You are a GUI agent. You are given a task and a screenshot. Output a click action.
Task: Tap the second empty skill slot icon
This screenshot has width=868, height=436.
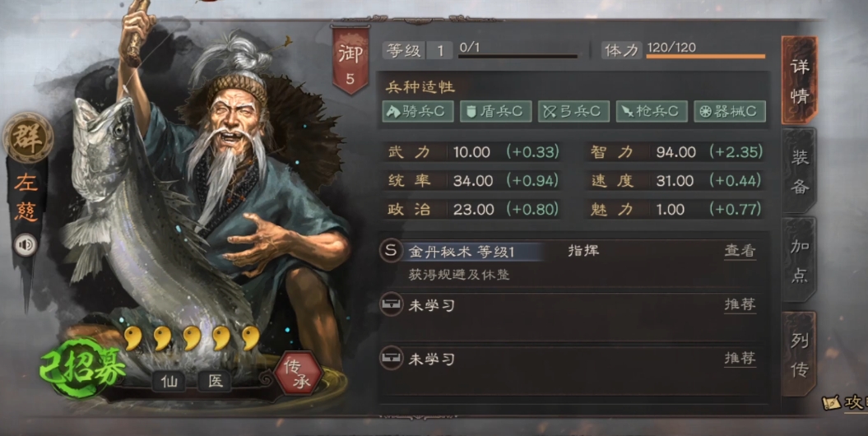(x=391, y=358)
